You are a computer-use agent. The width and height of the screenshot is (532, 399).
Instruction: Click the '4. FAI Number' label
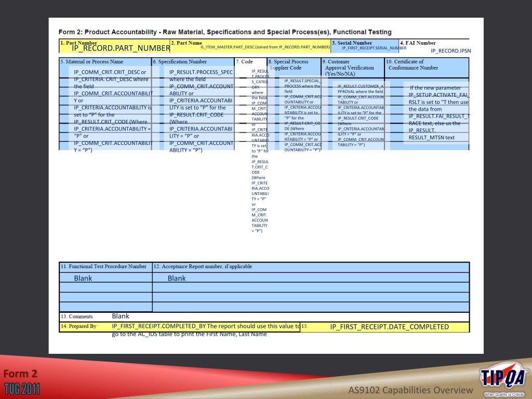418,43
